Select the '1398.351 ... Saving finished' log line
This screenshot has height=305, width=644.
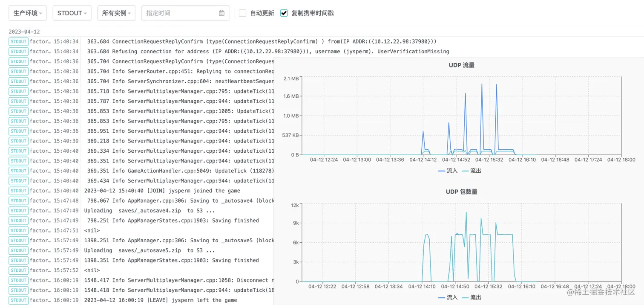(x=172, y=260)
